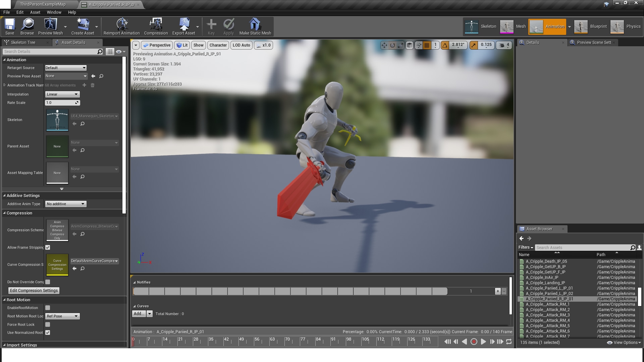The width and height of the screenshot is (644, 362).
Task: Click the Reimport Animation icon
Action: 121,26
